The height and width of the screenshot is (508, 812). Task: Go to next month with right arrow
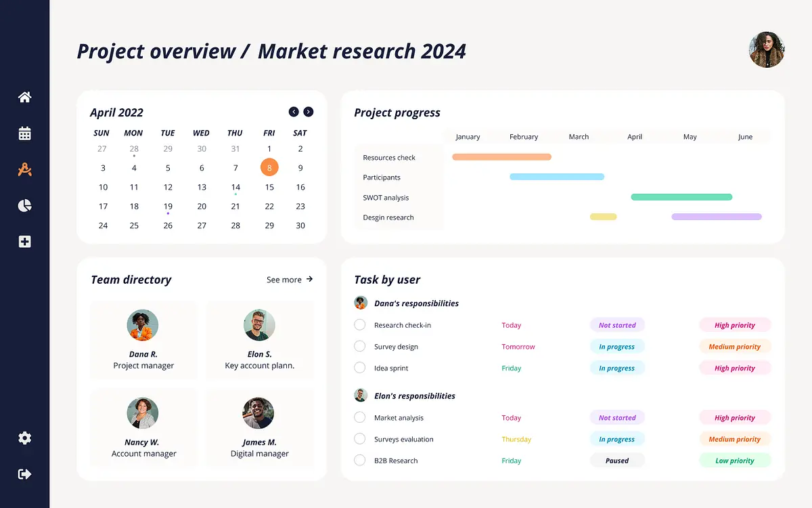coord(309,112)
